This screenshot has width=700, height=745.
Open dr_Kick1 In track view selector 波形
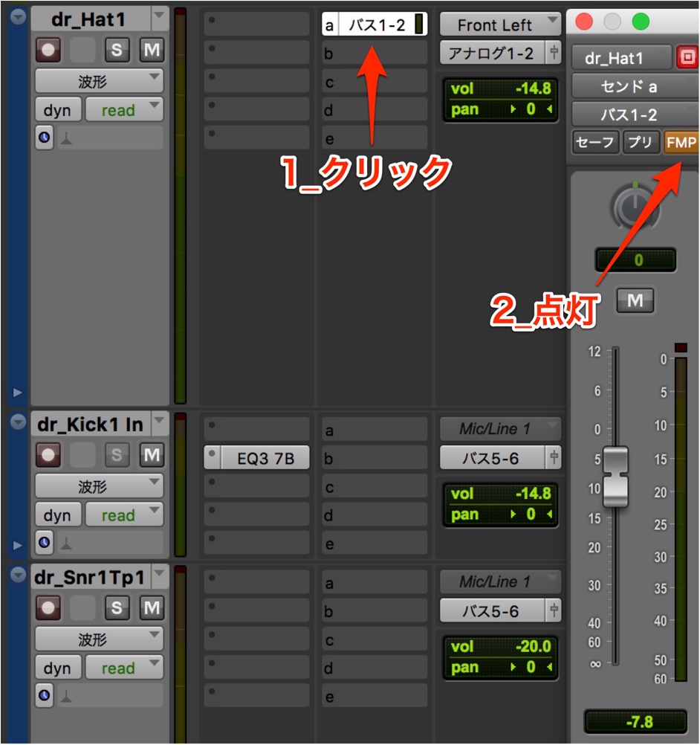coord(99,486)
